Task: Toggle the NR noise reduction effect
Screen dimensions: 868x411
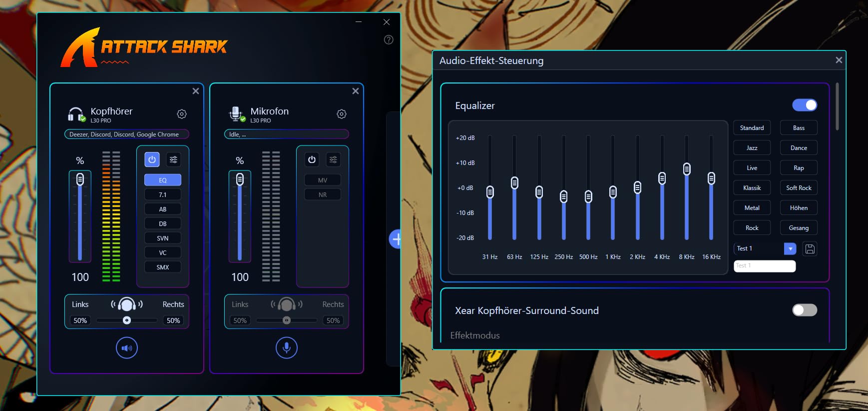Action: click(323, 194)
